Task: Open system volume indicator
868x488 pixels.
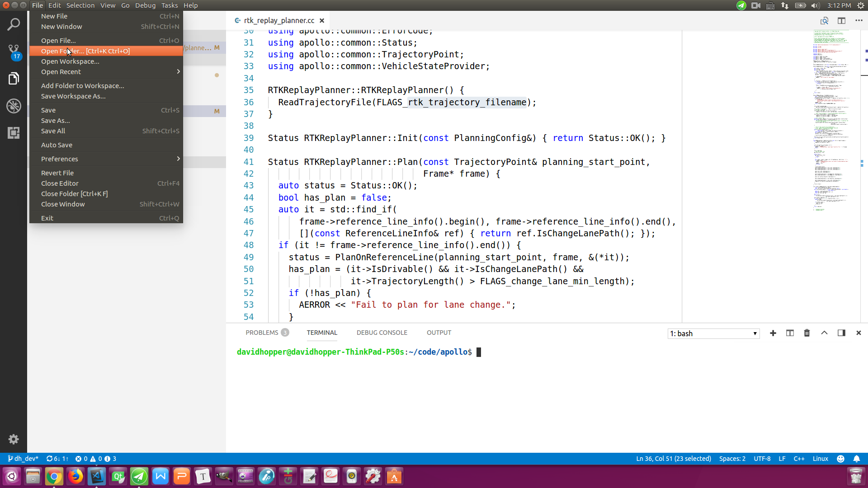Action: pos(815,5)
